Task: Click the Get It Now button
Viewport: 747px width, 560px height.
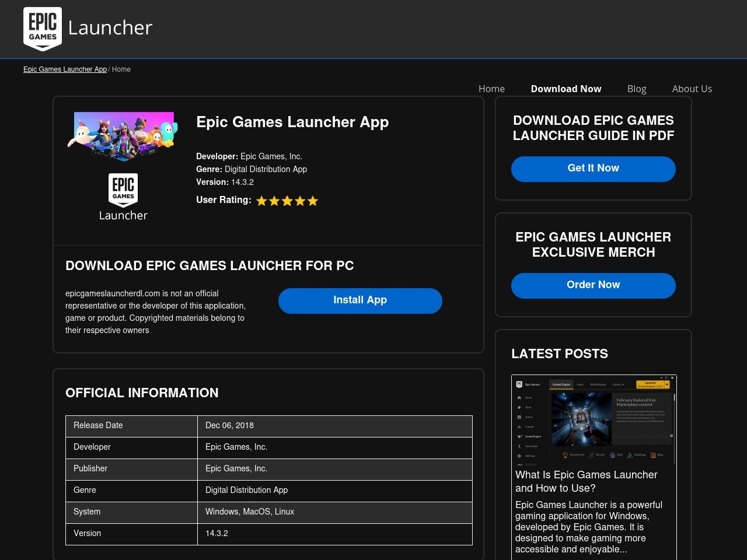Action: click(x=594, y=169)
